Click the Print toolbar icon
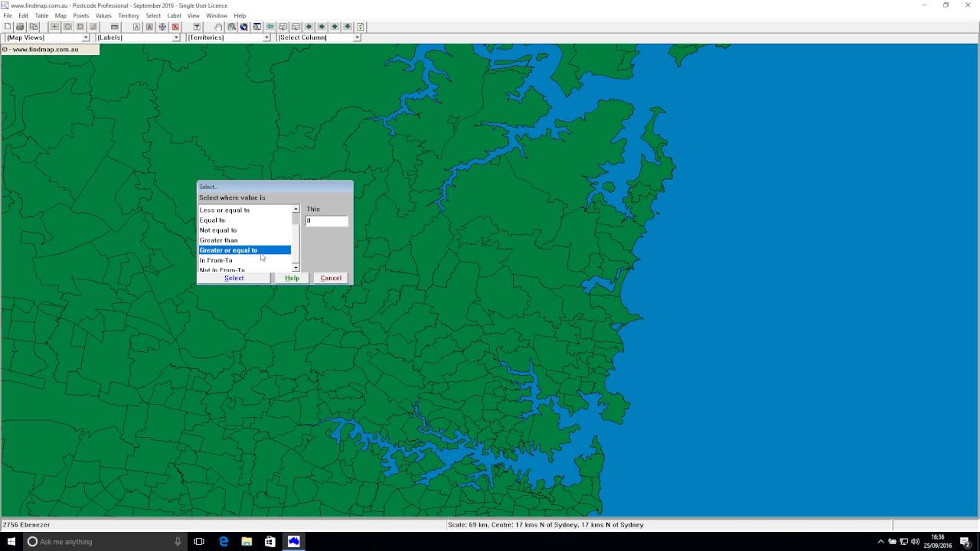The width and height of the screenshot is (980, 551). (20, 27)
